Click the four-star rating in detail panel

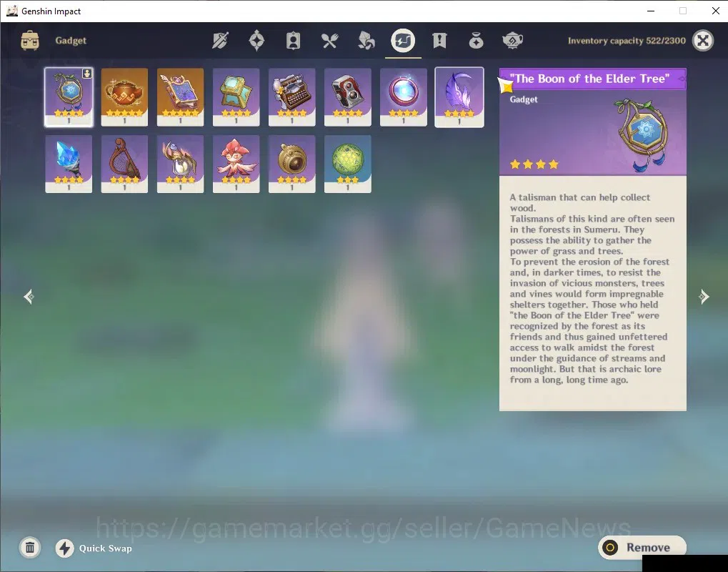534,164
